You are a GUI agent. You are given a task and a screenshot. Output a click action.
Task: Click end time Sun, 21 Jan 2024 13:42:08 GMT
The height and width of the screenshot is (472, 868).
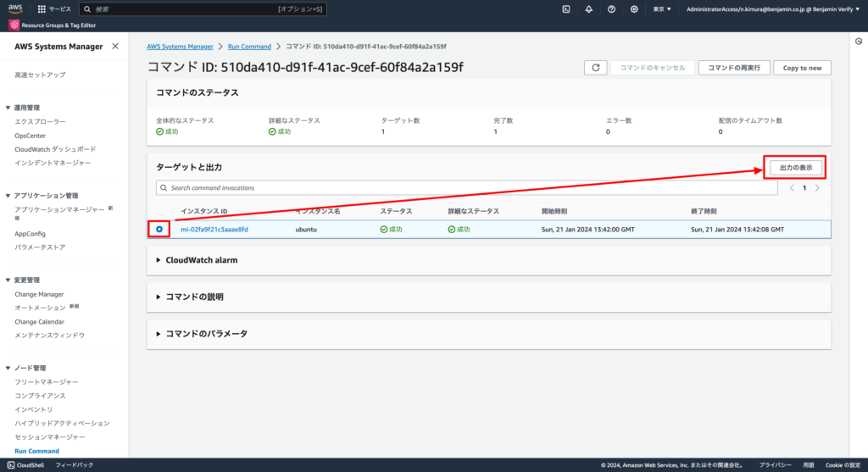pyautogui.click(x=737, y=230)
